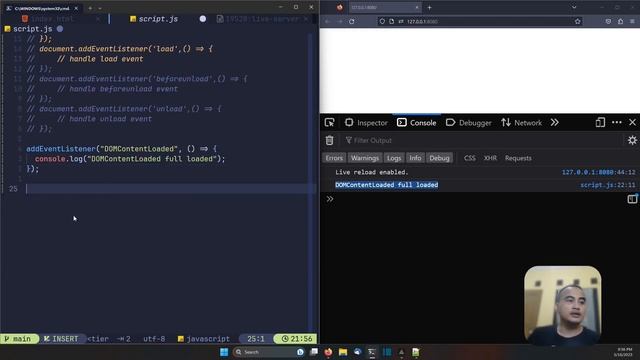Open source link 127.0.0.1:8080:44:12
Image resolution: width=640 pixels, height=360 pixels.
[x=598, y=172]
